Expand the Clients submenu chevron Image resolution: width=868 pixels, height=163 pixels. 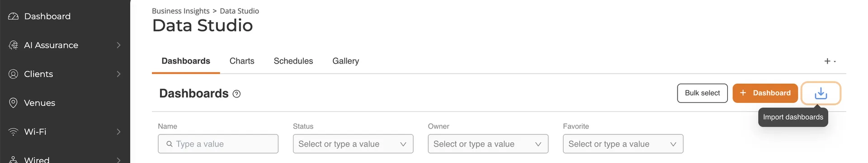coord(118,74)
